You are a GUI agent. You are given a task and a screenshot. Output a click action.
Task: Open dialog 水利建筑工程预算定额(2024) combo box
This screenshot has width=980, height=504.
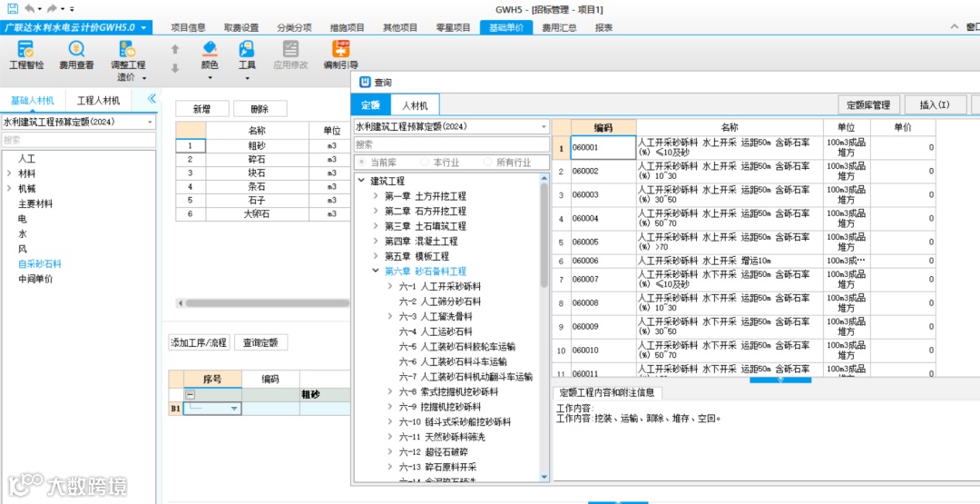452,126
